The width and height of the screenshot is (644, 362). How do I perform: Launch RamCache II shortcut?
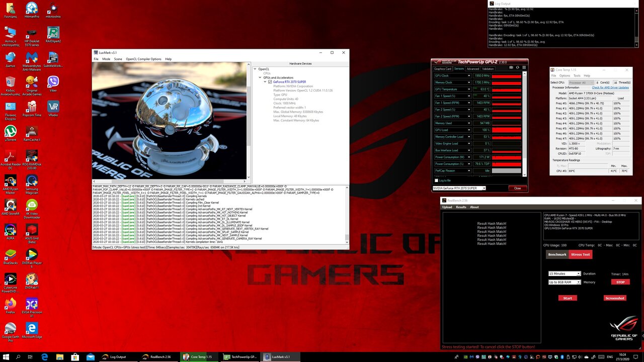tap(32, 133)
